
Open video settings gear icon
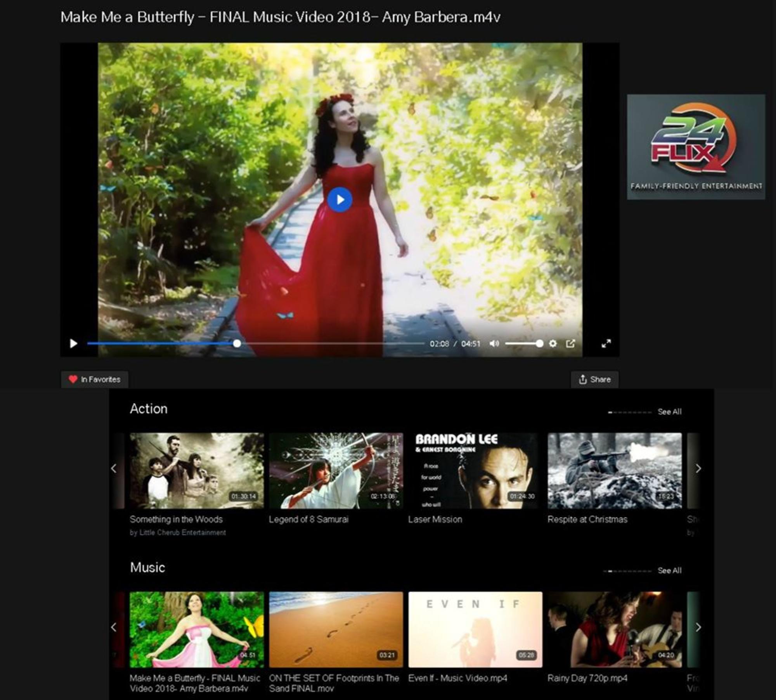click(553, 344)
